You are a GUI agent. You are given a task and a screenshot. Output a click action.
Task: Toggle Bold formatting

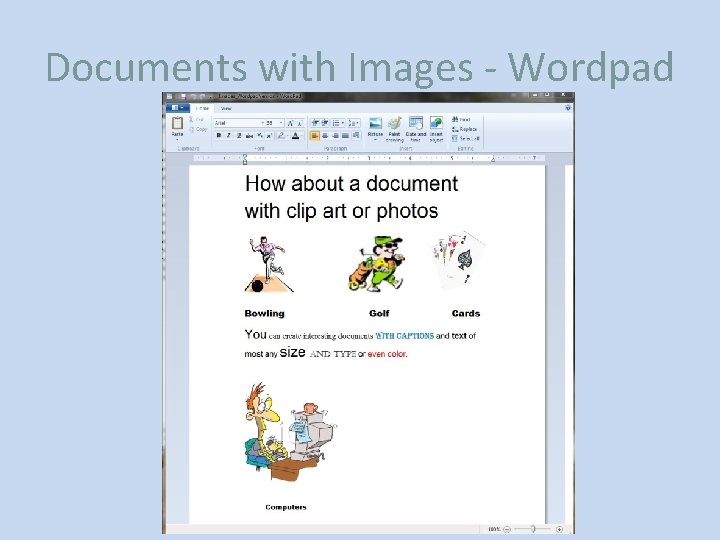tap(219, 135)
